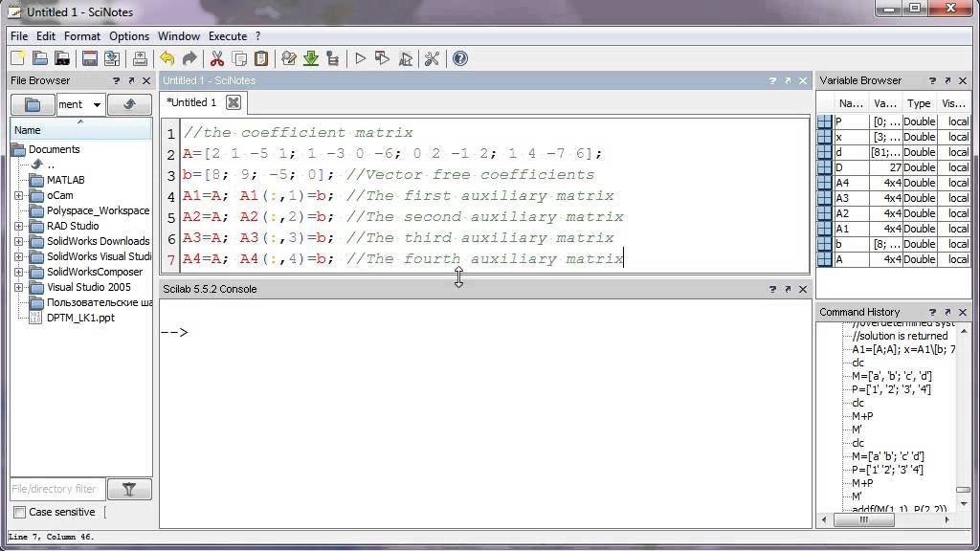The image size is (980, 551).
Task: Select MATLAB folder in File Browser
Action: (x=66, y=180)
